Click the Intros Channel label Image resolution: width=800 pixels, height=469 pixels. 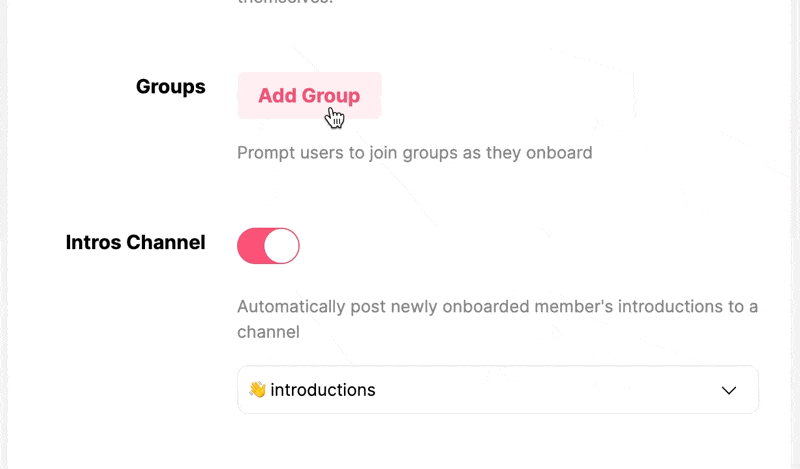pos(135,242)
